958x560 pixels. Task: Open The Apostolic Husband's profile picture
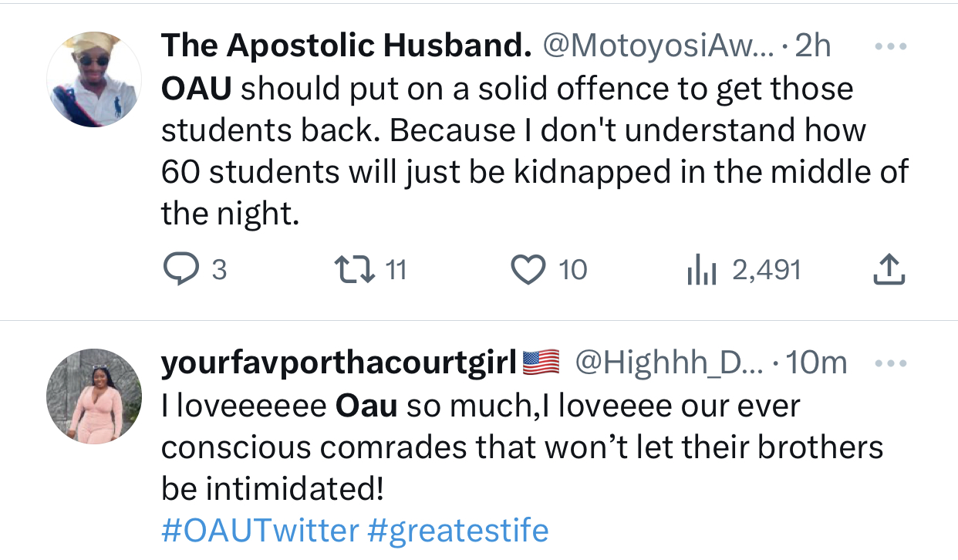(94, 79)
